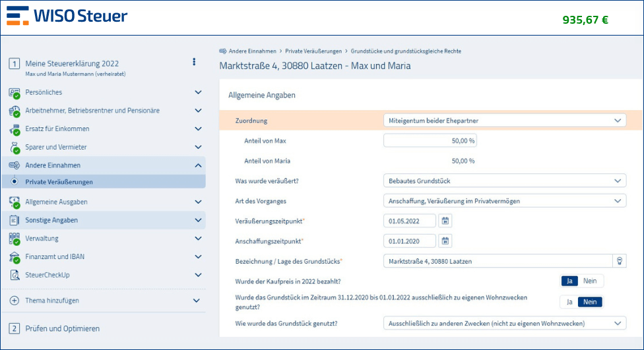The width and height of the screenshot is (644, 350).
Task: Click the Persönliches section icon
Action: click(15, 93)
